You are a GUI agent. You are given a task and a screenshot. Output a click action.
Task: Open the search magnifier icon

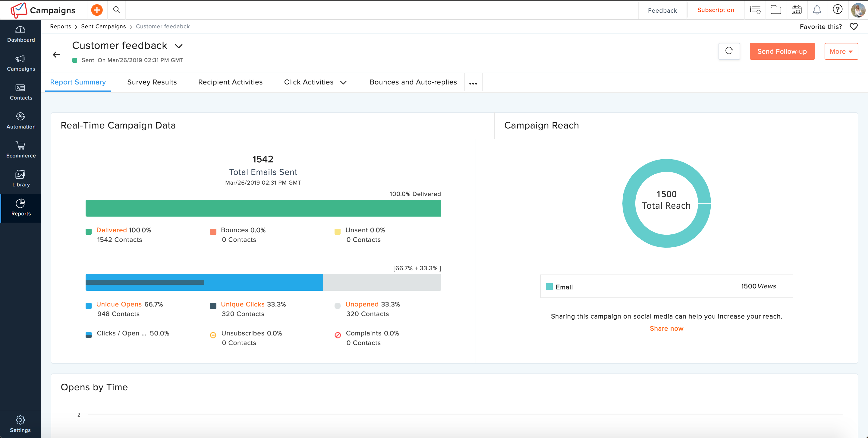tap(116, 10)
